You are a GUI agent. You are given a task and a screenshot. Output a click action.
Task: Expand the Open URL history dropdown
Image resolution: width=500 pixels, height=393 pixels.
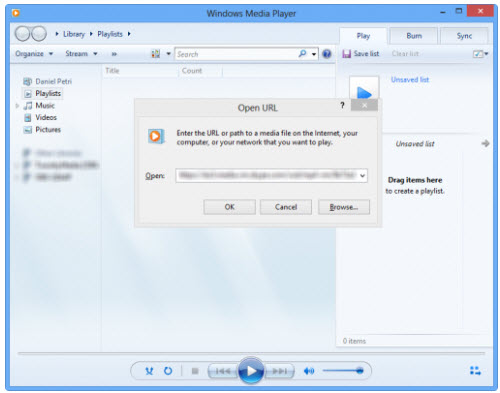point(362,176)
